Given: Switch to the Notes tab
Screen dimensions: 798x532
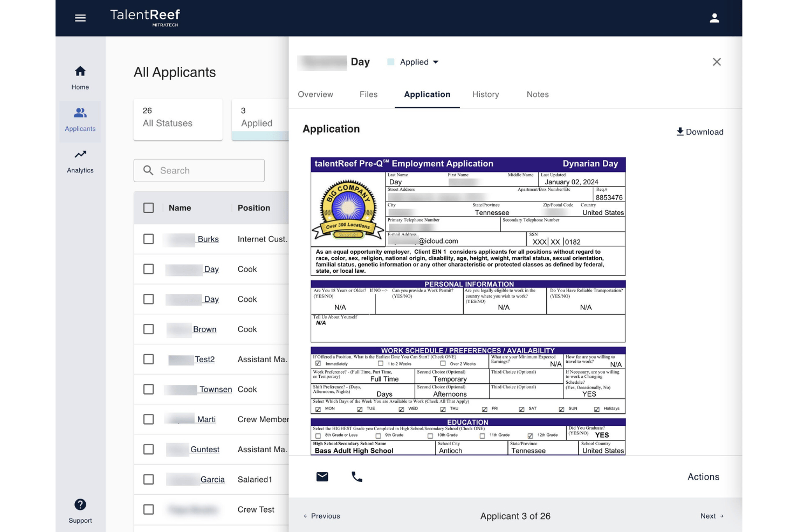Looking at the screenshot, I should click(538, 94).
